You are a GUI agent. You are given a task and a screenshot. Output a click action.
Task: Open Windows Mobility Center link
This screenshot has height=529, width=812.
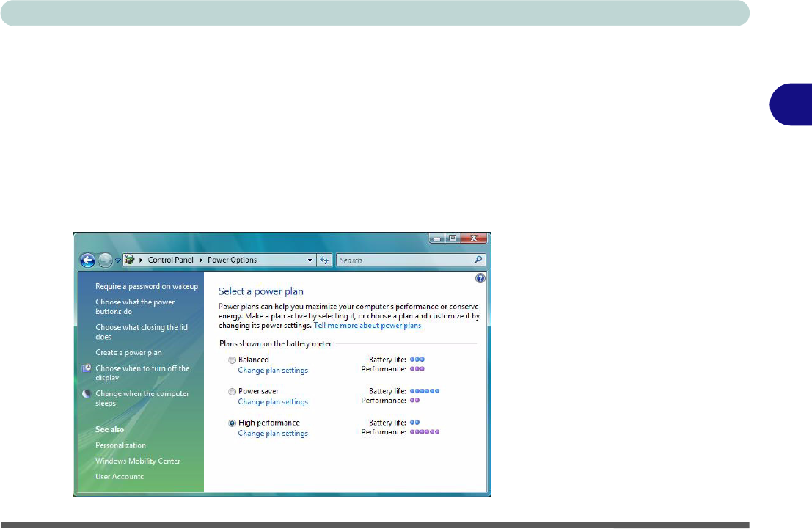point(138,461)
